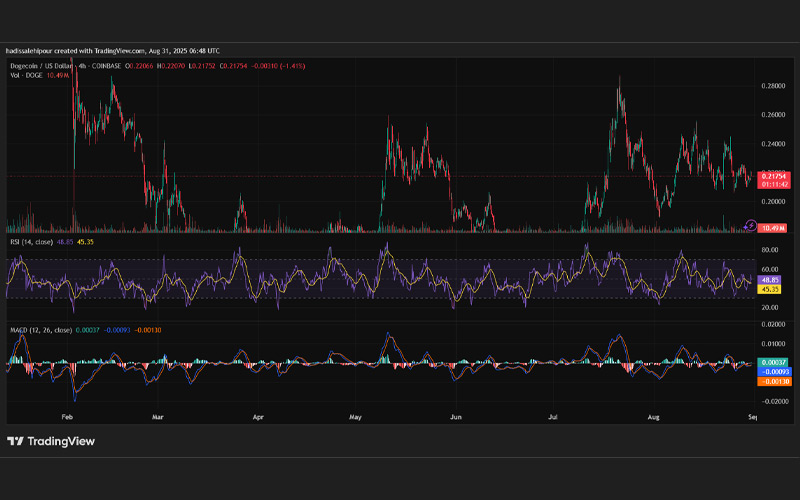Click the blue −0.00093 MACD axis tag
The height and width of the screenshot is (500, 800).
click(774, 372)
